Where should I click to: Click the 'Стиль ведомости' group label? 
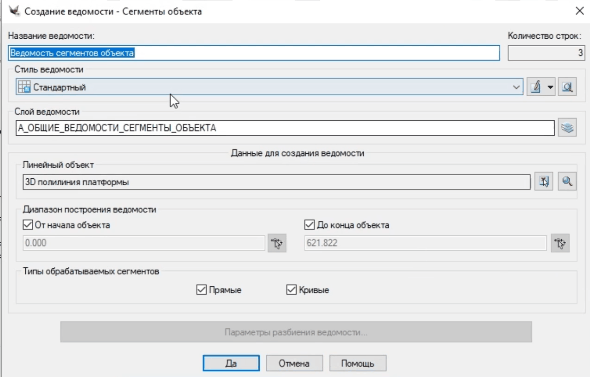(x=49, y=70)
